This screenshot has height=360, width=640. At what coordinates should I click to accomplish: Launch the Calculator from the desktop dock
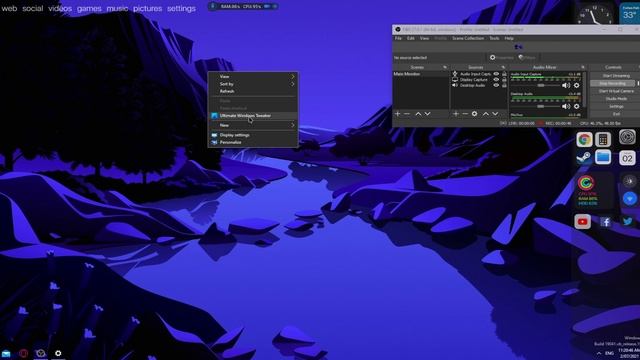pyautogui.click(x=603, y=140)
